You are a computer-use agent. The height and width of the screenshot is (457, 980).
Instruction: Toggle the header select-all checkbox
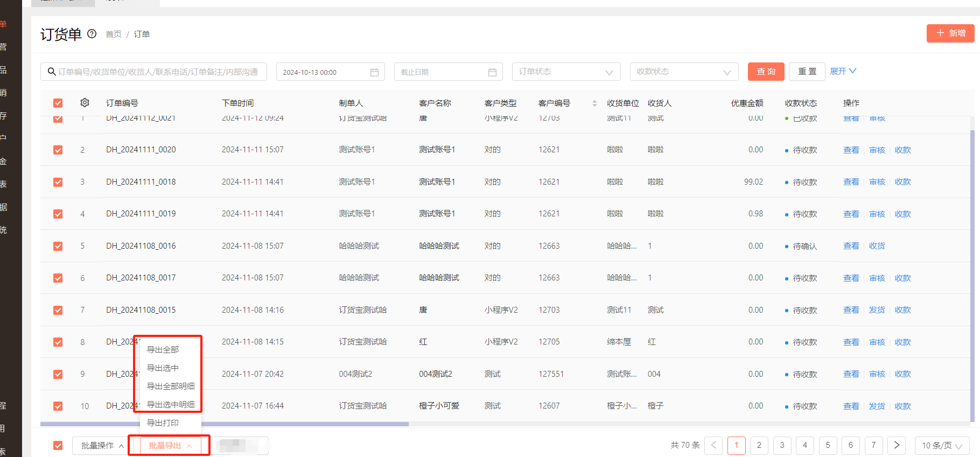[x=58, y=103]
